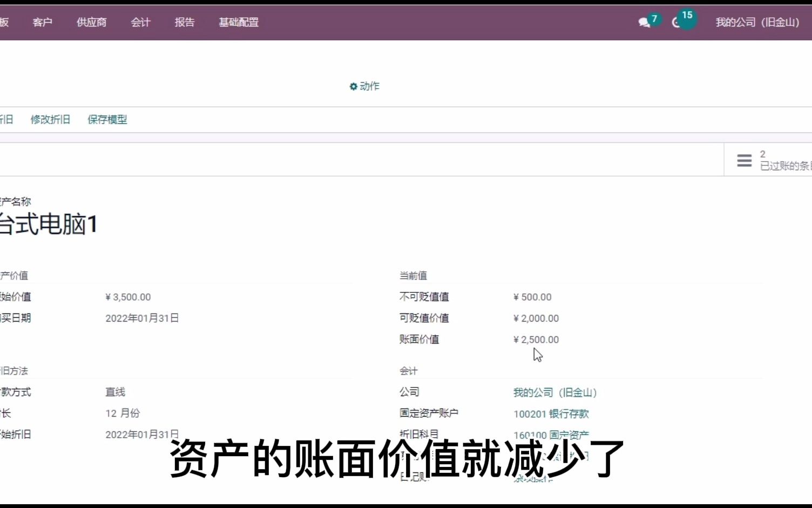
Task: Switch company via 我的公司（旧金山）
Action: point(757,22)
